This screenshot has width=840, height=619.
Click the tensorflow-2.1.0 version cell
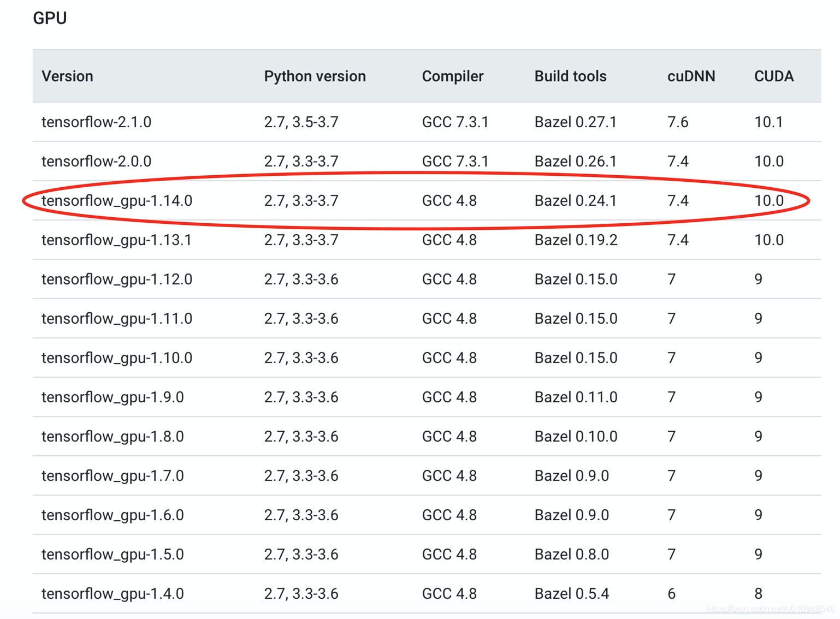point(96,122)
